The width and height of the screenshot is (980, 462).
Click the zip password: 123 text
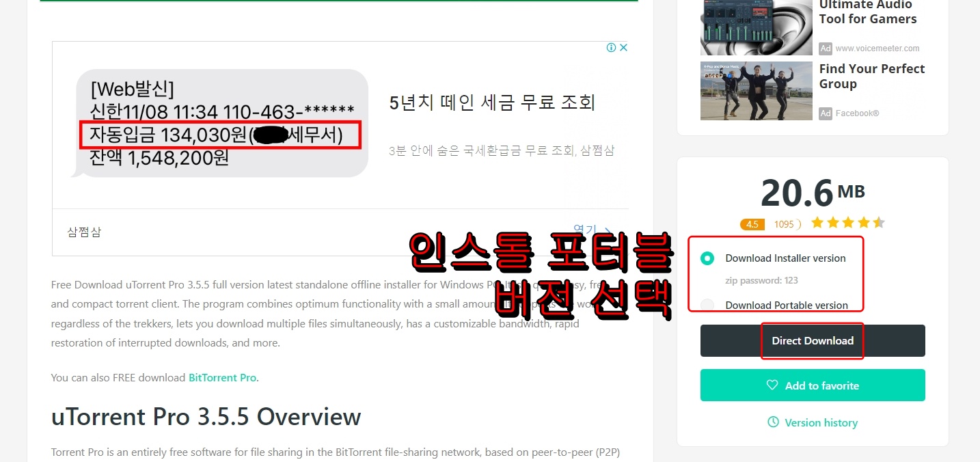point(761,280)
